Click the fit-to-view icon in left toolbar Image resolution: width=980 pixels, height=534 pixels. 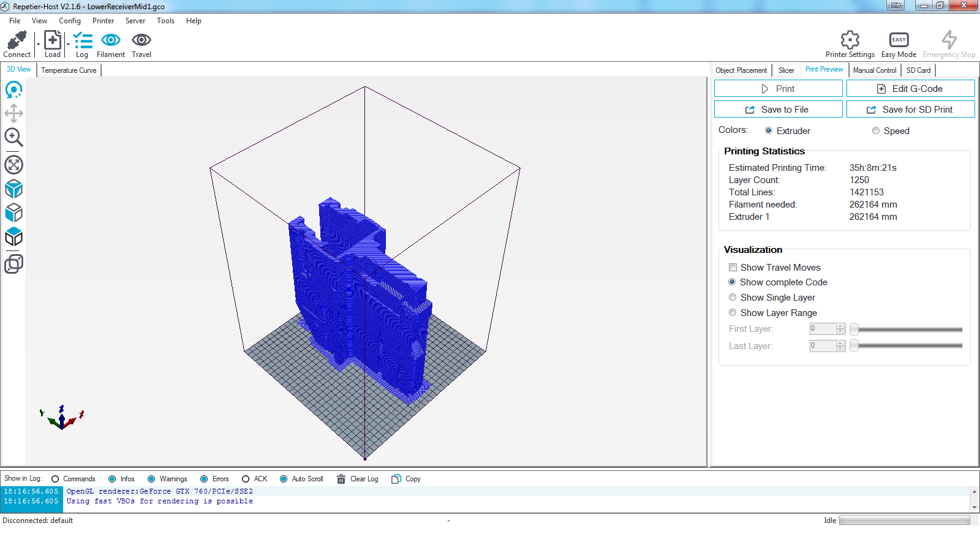click(13, 165)
